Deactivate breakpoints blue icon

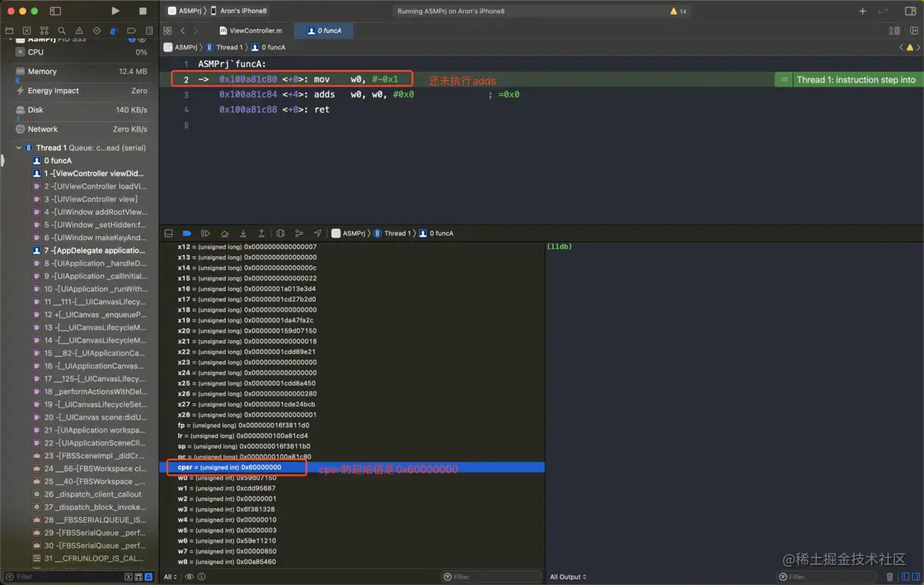point(187,233)
